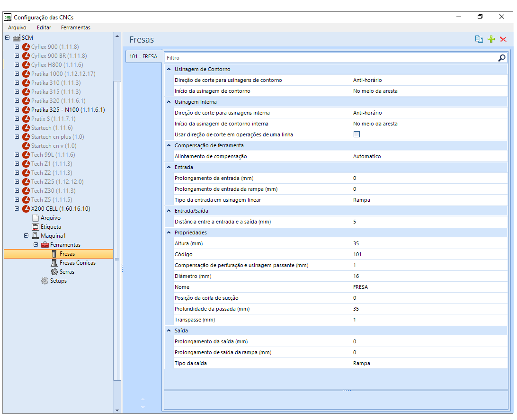Click the Startech cn v machine icon
This screenshot has height=420, width=517.
pos(26,146)
